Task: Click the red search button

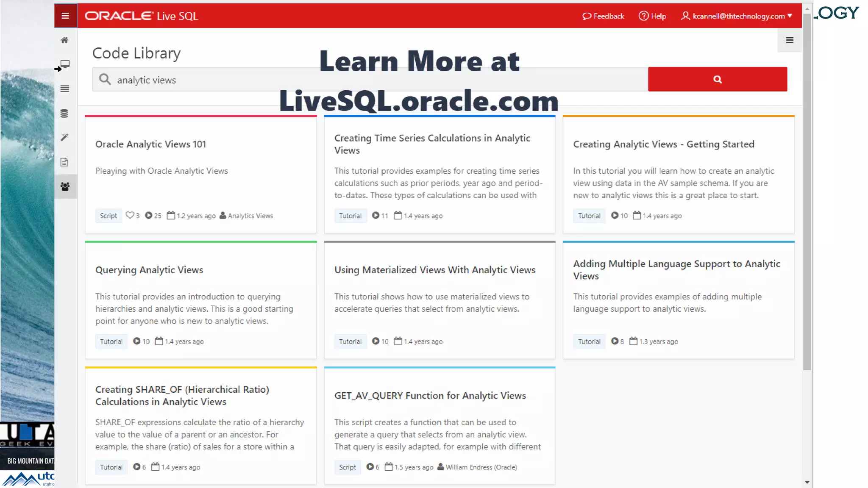Action: click(717, 79)
